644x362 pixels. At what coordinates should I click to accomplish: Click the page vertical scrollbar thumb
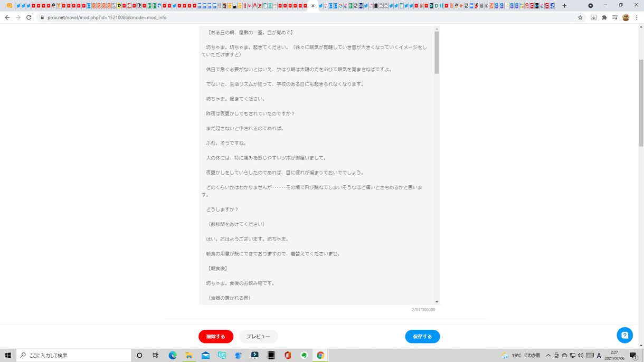[641, 103]
